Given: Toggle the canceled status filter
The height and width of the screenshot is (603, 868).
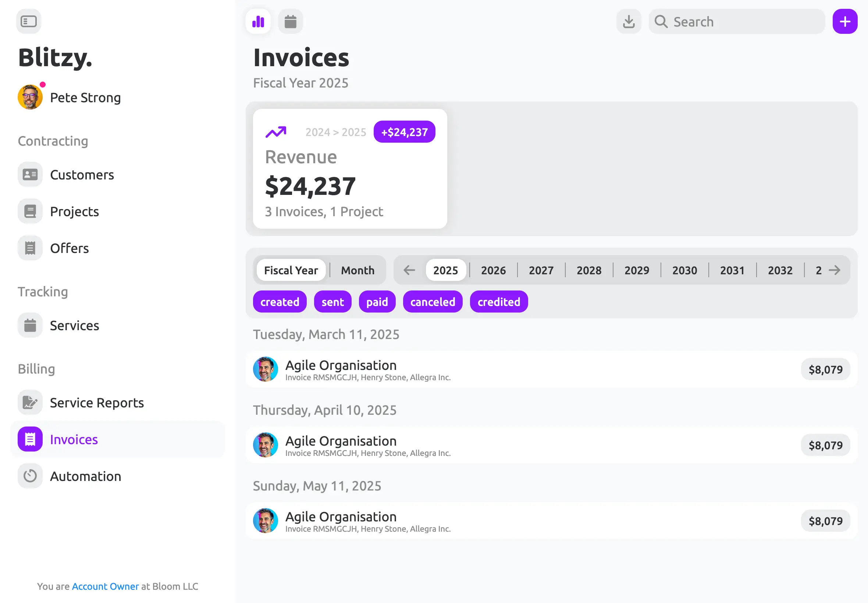Looking at the screenshot, I should click(x=433, y=302).
